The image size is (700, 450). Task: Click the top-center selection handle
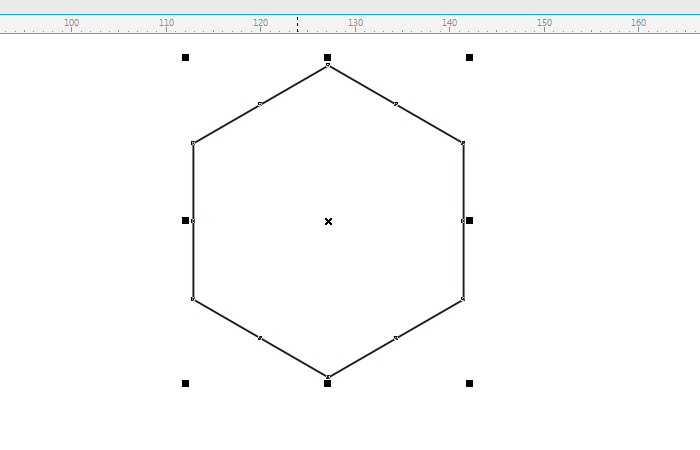tap(328, 58)
